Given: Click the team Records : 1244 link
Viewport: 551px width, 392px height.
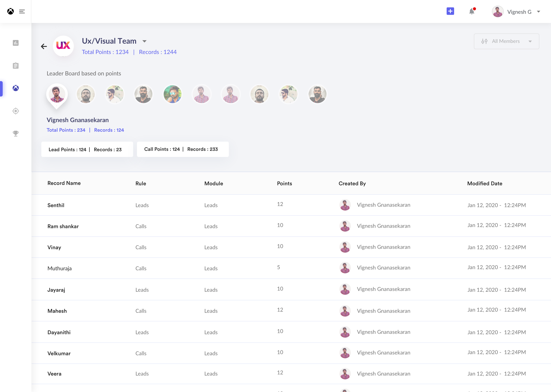Looking at the screenshot, I should [158, 52].
